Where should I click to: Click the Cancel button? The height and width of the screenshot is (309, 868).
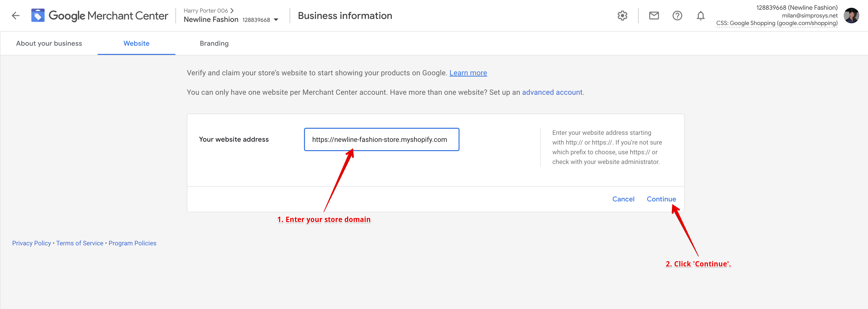pyautogui.click(x=623, y=199)
